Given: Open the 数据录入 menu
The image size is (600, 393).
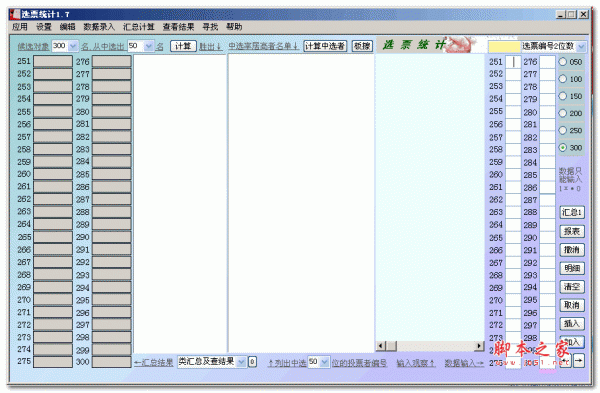Looking at the screenshot, I should (99, 27).
